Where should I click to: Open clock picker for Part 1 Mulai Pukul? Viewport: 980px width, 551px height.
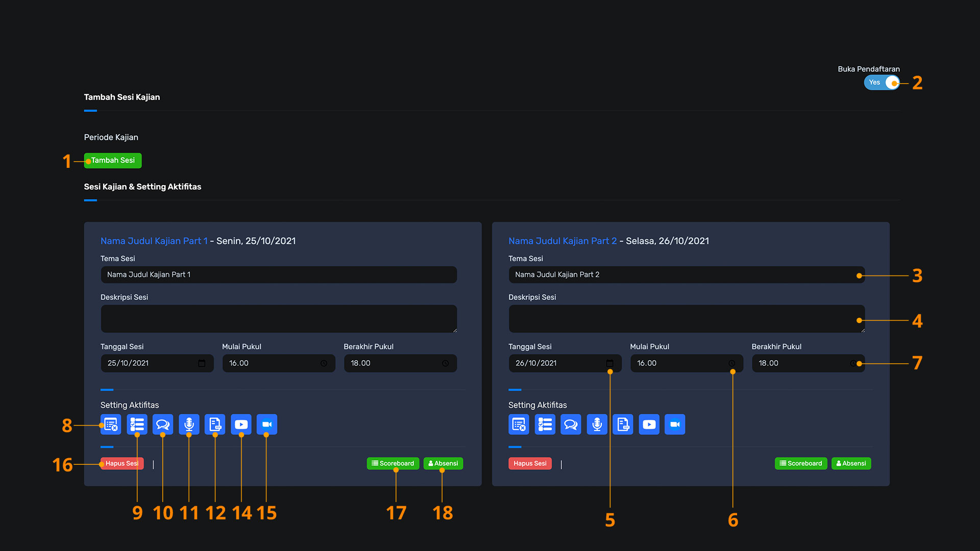(x=324, y=363)
